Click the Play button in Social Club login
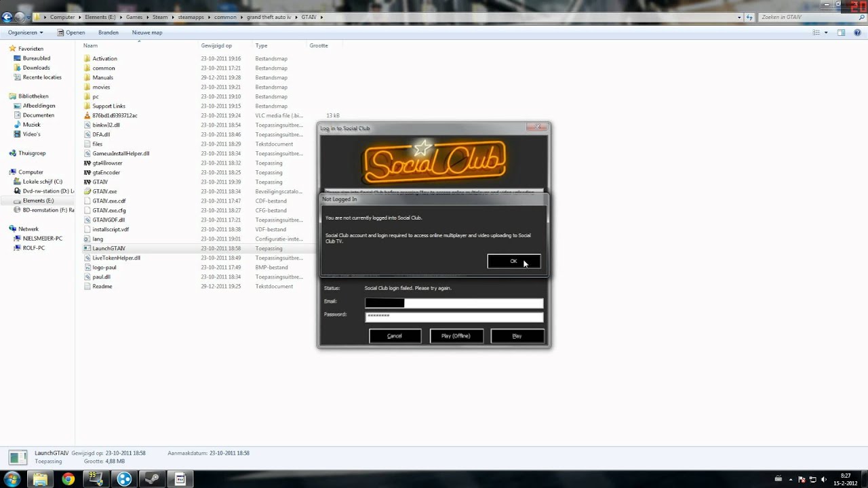The image size is (868, 488). [x=517, y=336]
